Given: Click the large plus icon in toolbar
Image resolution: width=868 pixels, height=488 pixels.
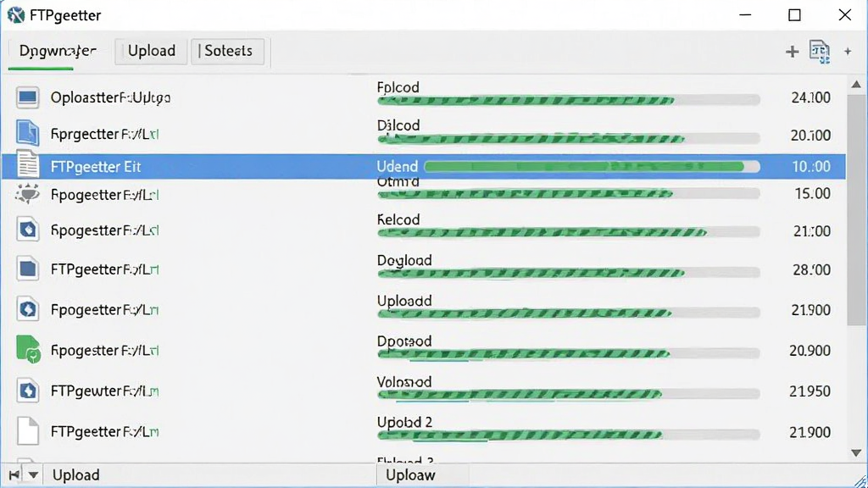Looking at the screenshot, I should pos(793,52).
